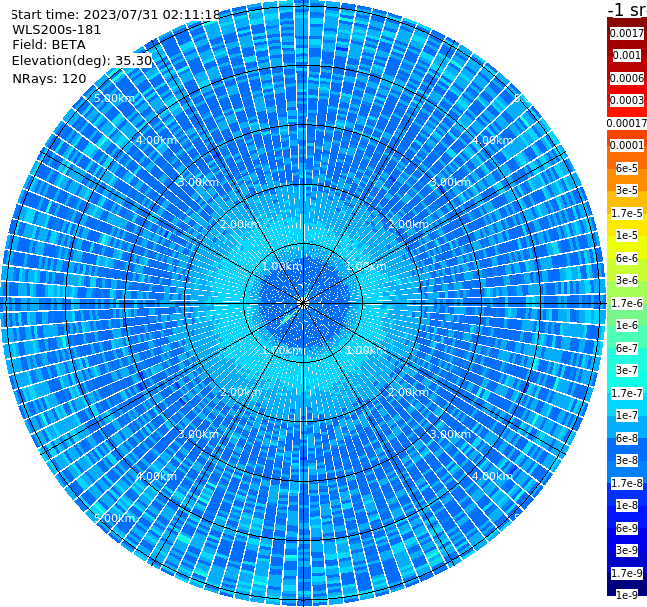Image resolution: width=647 pixels, height=607 pixels.
Task: Choose the lower-left quadrant 4.00km range label
Action: (156, 477)
